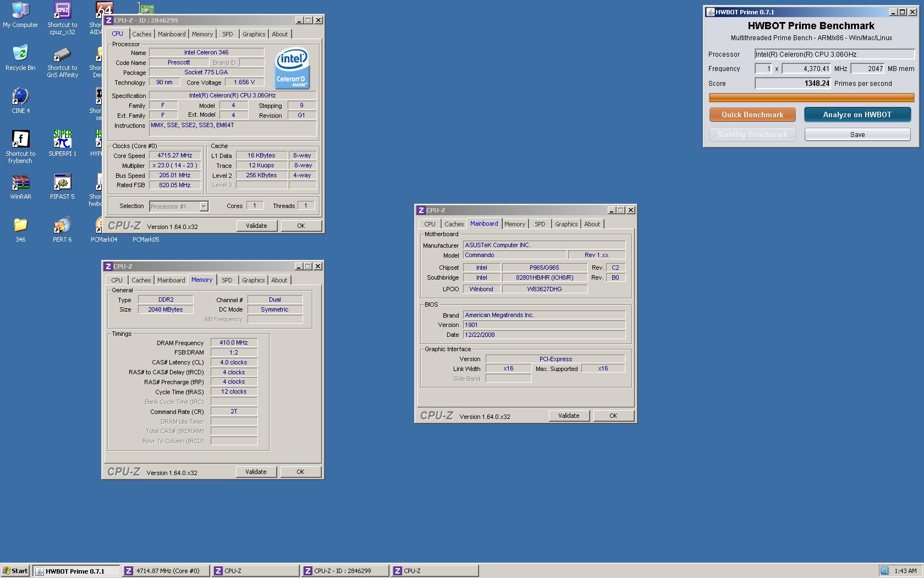Switch to CPU-Z - ID : 2846299 taskbar item
This screenshot has width=924, height=578.
point(345,571)
